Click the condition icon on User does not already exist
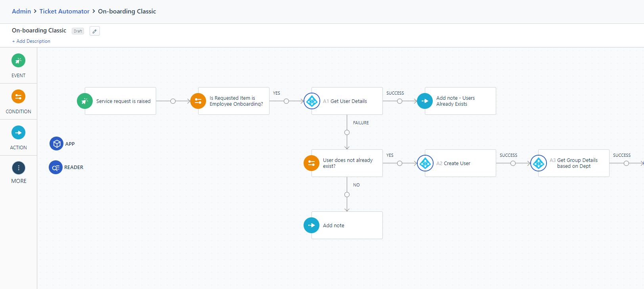644x289 pixels. tap(311, 163)
